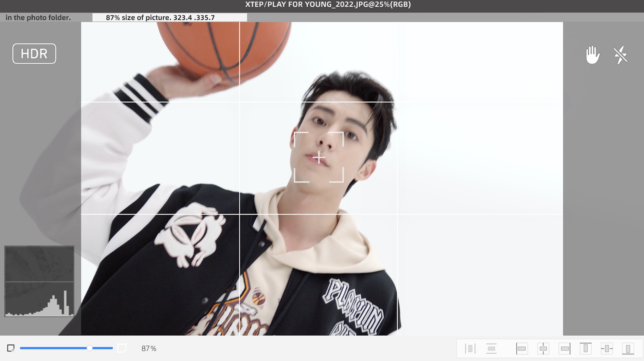This screenshot has height=361, width=644.
Task: Align top edges icon
Action: (586, 349)
